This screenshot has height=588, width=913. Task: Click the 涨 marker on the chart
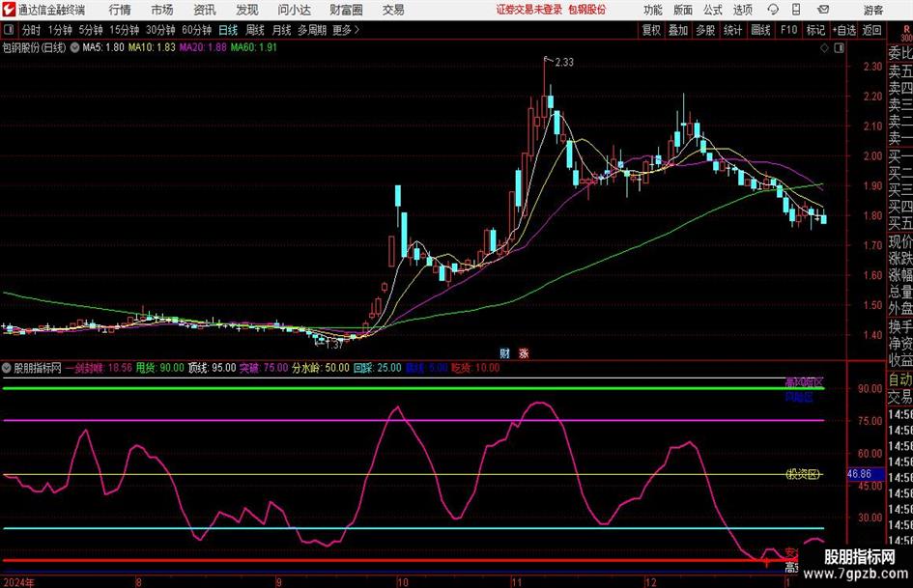pyautogui.click(x=524, y=352)
